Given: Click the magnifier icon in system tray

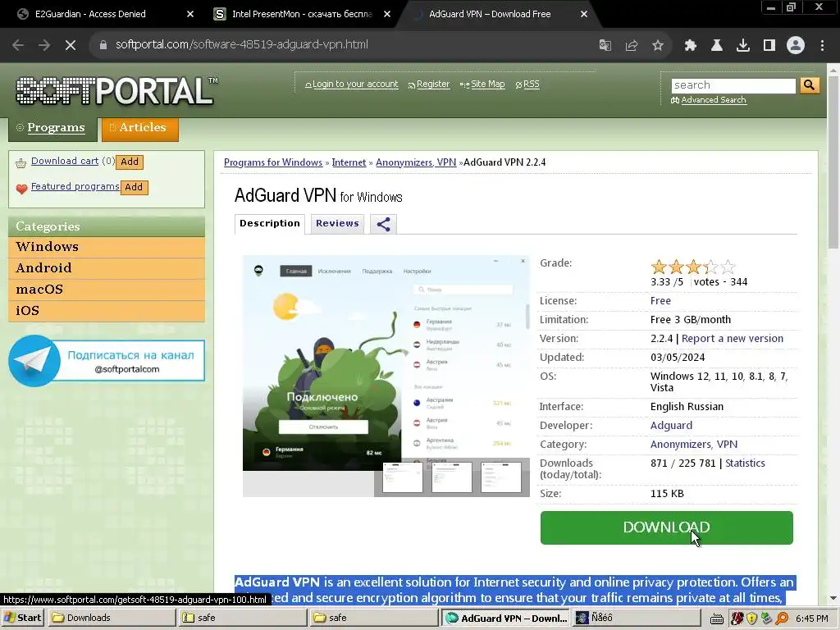Looking at the screenshot, I should 782,619.
